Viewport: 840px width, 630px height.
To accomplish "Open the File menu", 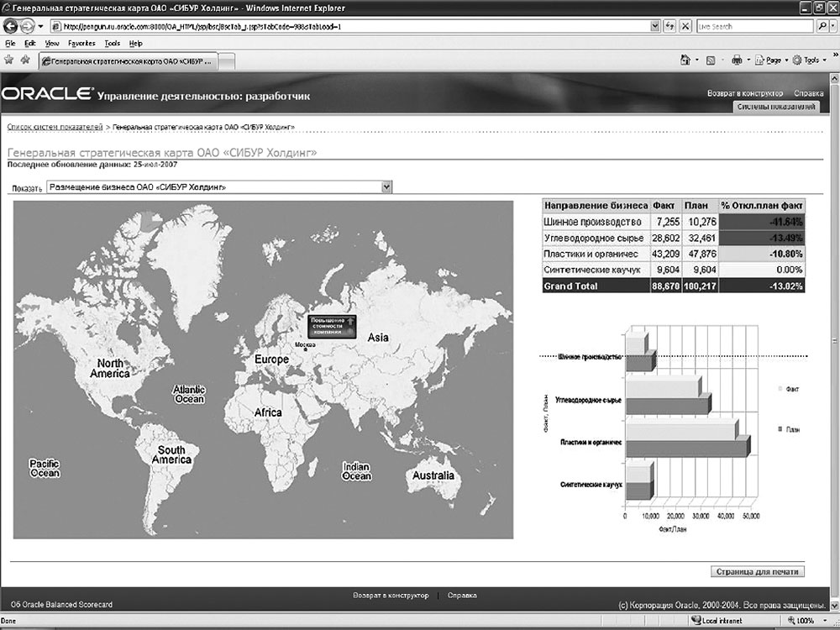I will click(10, 44).
